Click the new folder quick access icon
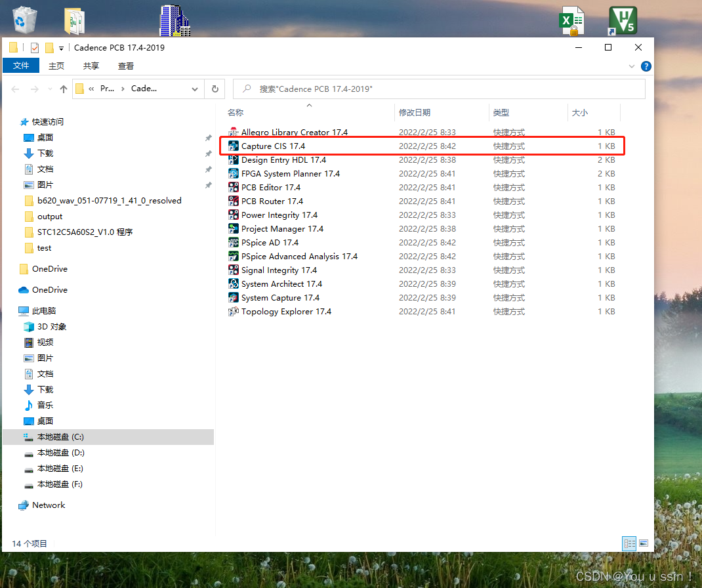Image resolution: width=702 pixels, height=588 pixels. click(49, 47)
